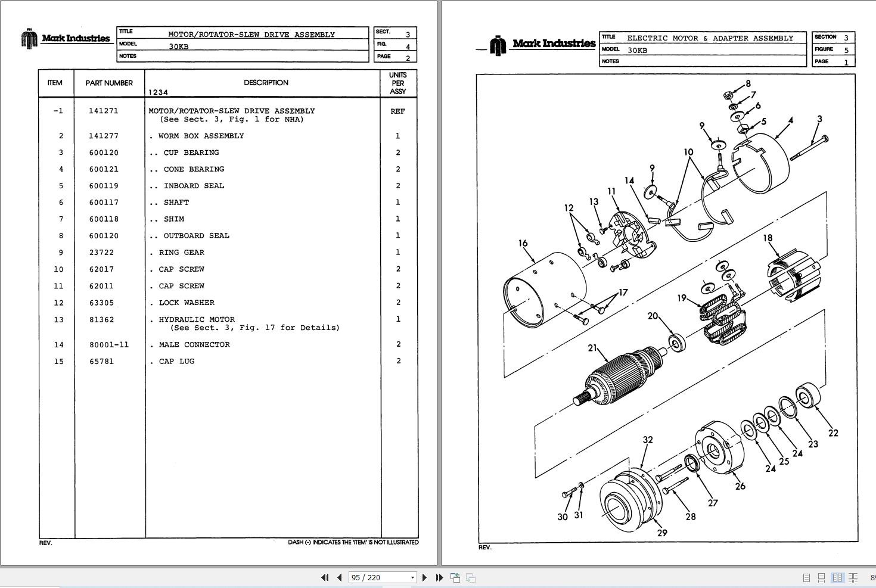Click the previous view navigation icon
Screen dimensions: 876x588
pos(455,577)
